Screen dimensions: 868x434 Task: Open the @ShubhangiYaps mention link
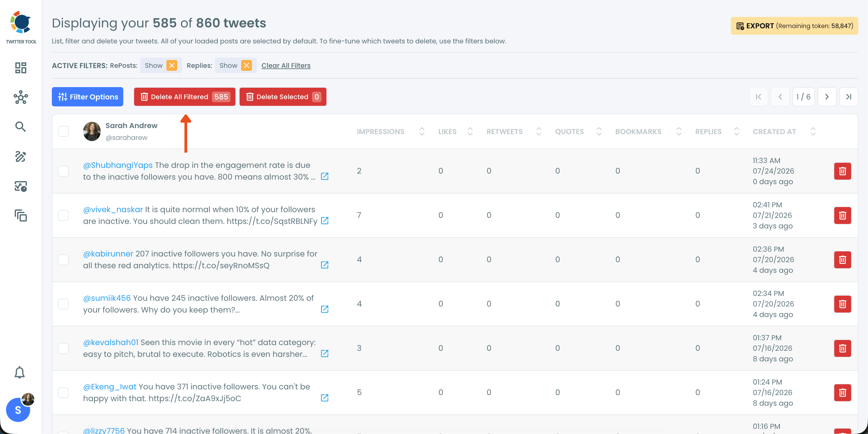(118, 165)
